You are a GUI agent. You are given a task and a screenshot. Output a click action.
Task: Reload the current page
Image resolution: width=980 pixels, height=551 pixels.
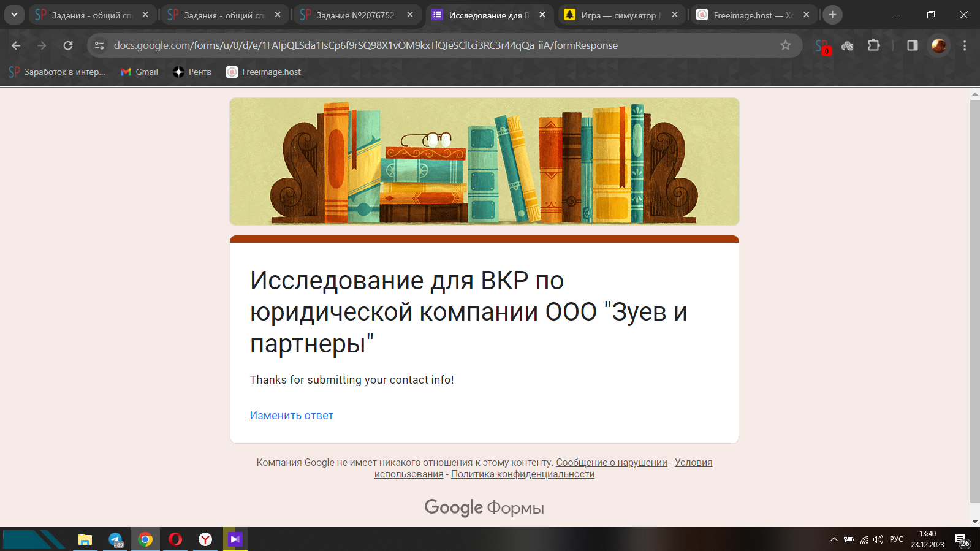68,45
